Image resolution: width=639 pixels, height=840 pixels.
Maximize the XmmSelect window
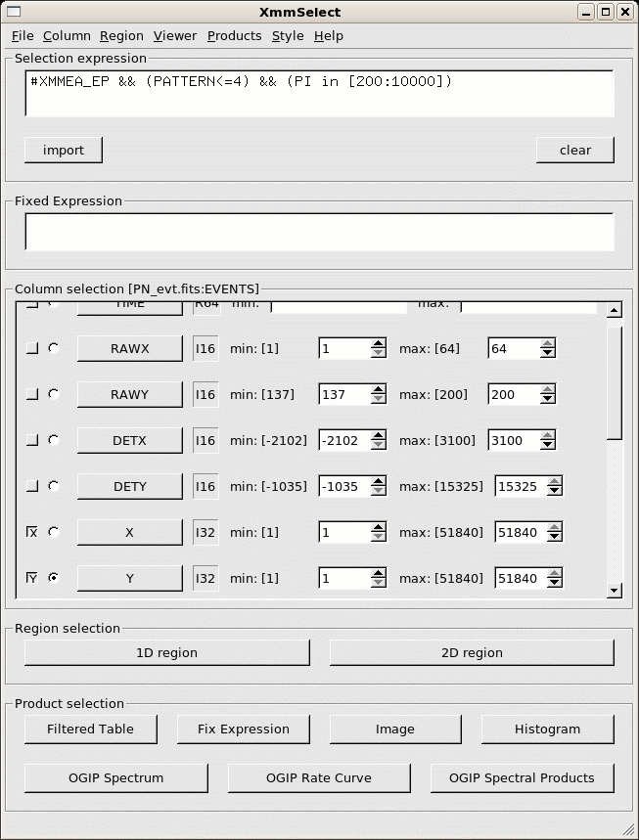click(606, 12)
